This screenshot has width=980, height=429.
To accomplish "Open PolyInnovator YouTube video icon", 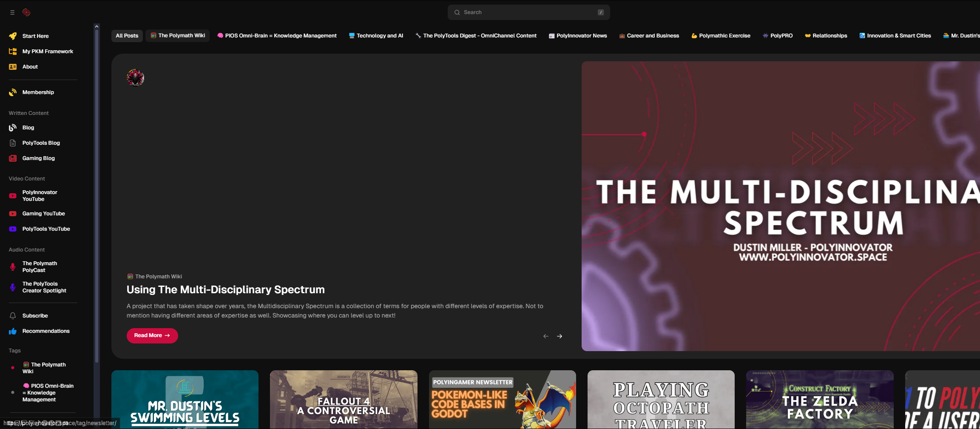I will tap(13, 196).
